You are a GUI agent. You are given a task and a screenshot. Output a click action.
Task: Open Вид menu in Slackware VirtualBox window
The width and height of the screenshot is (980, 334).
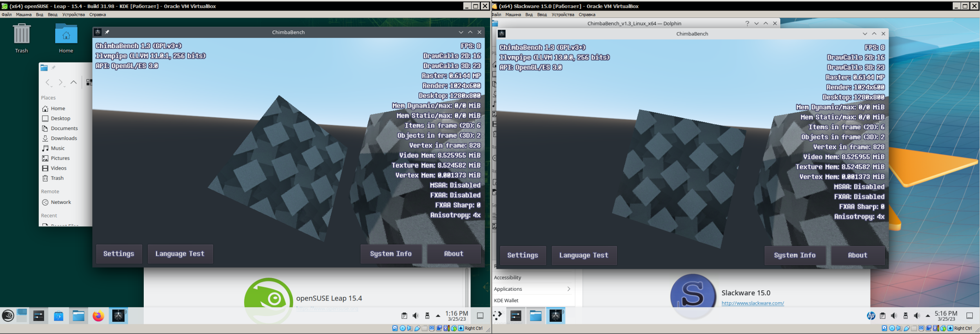529,15
